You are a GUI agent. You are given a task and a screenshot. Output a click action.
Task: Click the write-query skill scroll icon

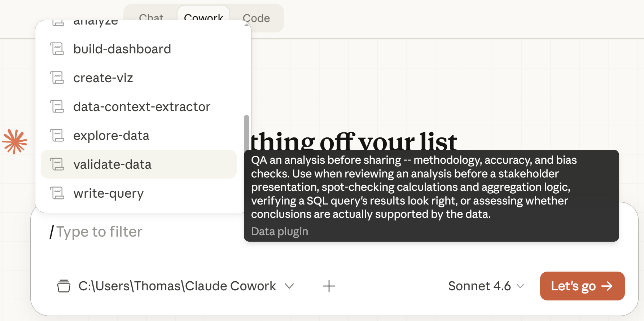point(57,193)
